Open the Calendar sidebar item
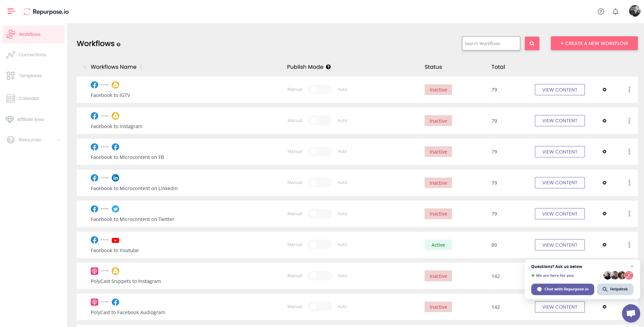 click(29, 99)
